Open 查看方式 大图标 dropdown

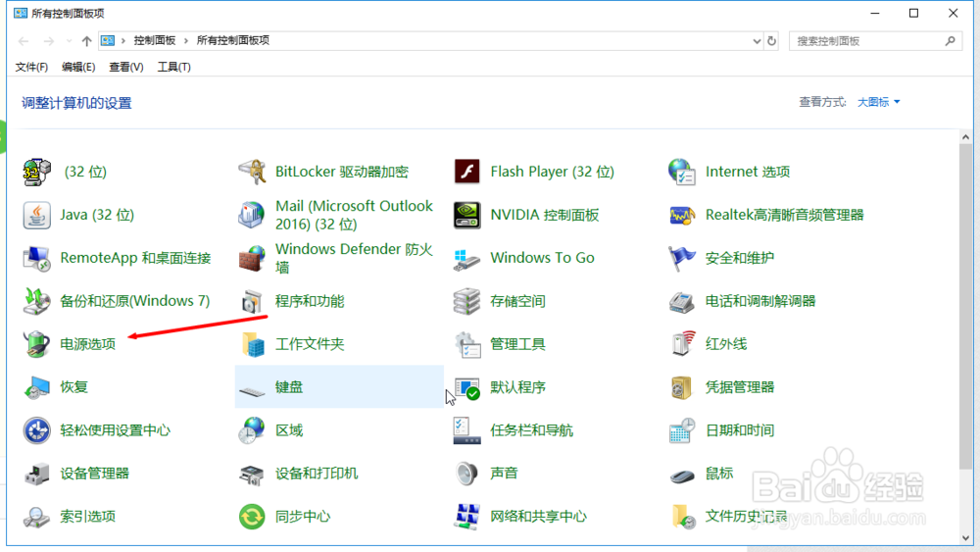point(878,102)
